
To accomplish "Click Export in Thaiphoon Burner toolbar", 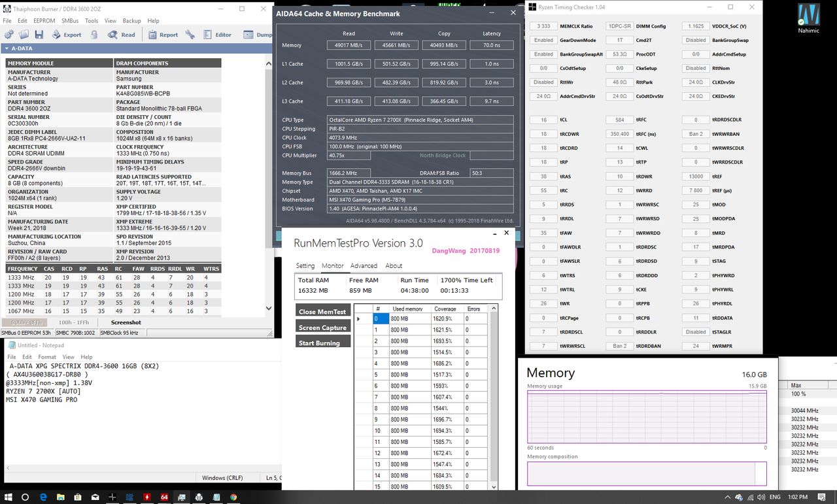I will click(x=67, y=35).
